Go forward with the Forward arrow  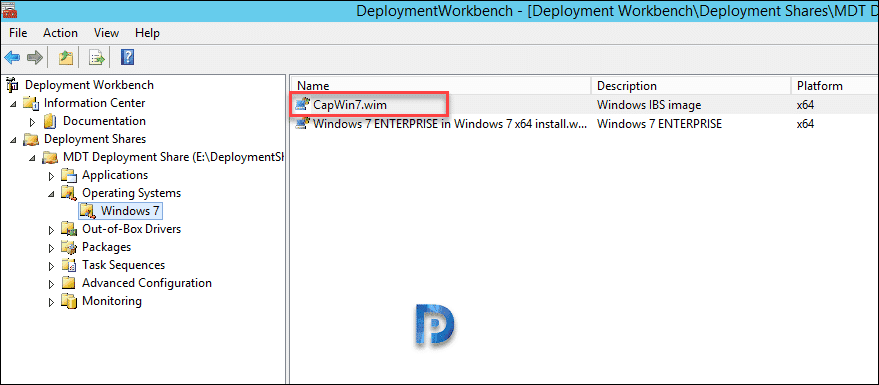(35, 57)
